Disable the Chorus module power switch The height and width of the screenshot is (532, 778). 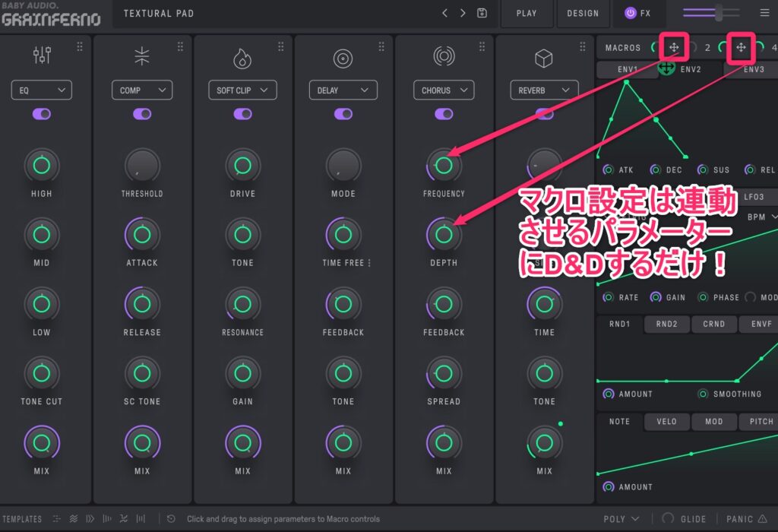click(444, 113)
